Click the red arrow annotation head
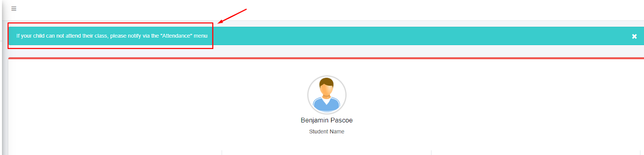Image resolution: width=644 pixels, height=155 pixels. tap(220, 22)
